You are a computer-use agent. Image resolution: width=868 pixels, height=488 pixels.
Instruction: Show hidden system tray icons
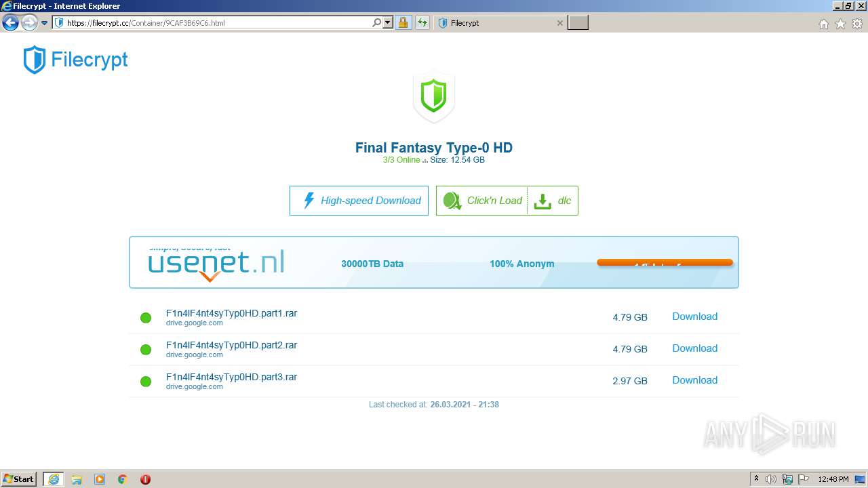(x=756, y=479)
